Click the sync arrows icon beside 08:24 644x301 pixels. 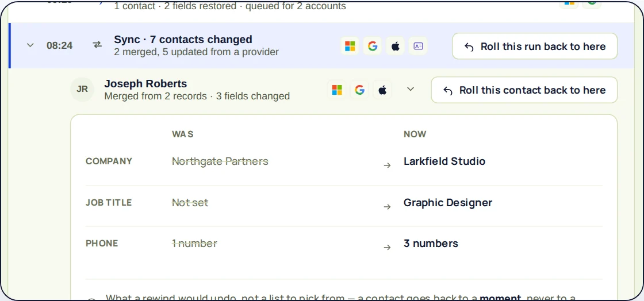point(97,45)
